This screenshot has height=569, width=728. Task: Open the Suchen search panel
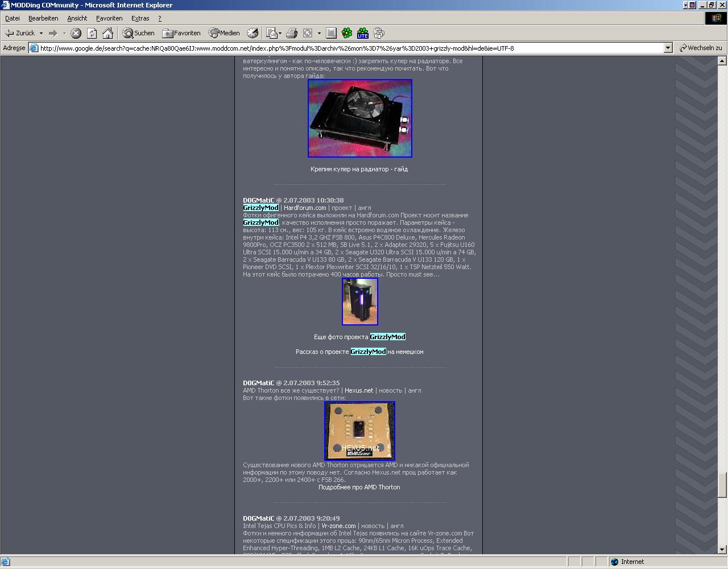[139, 33]
